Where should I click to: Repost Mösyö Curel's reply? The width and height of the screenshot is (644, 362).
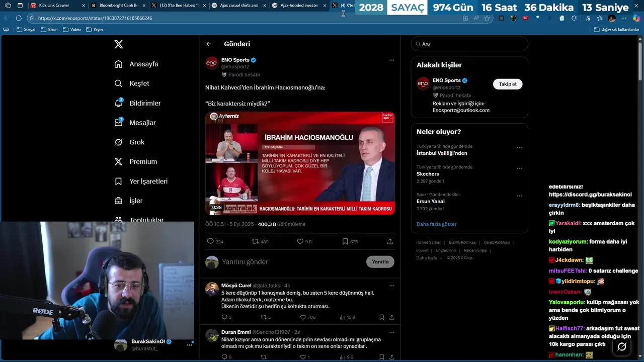265,317
